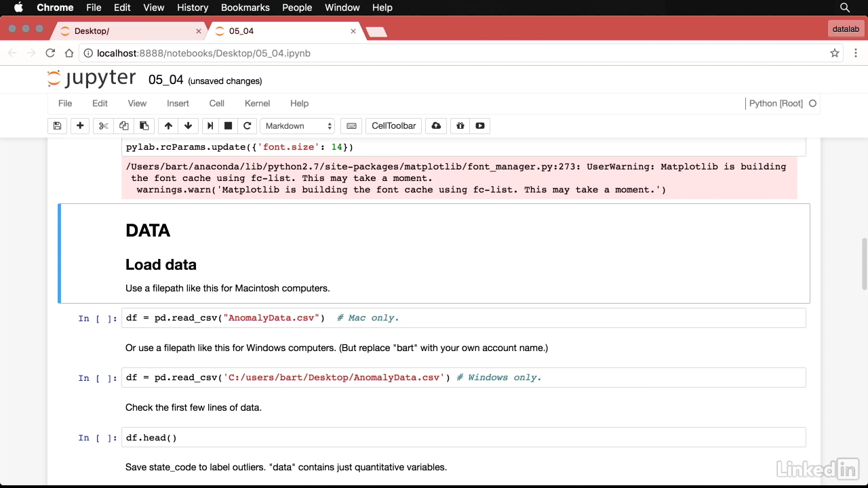This screenshot has height=488, width=868.
Task: Expand the Markdown cell type dropdown
Action: 298,126
